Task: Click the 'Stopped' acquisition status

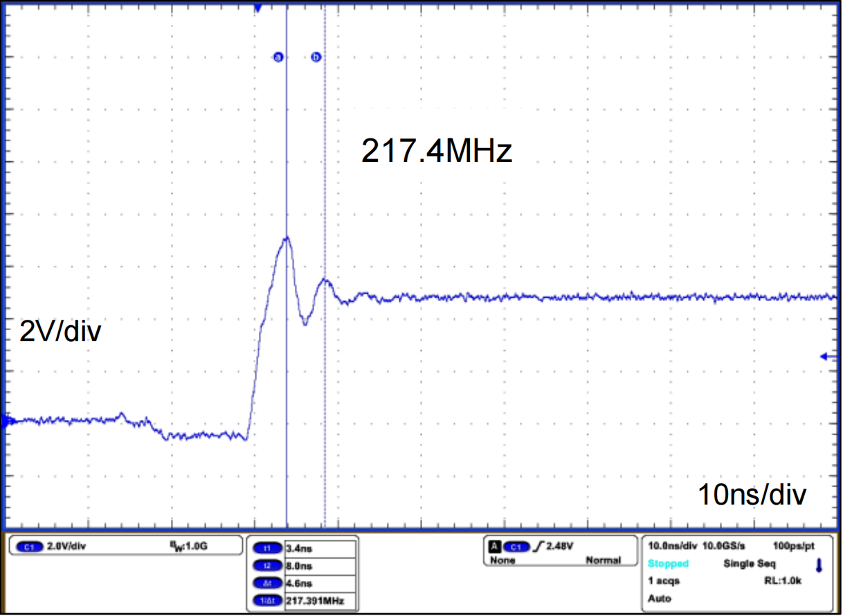Action: 668,563
